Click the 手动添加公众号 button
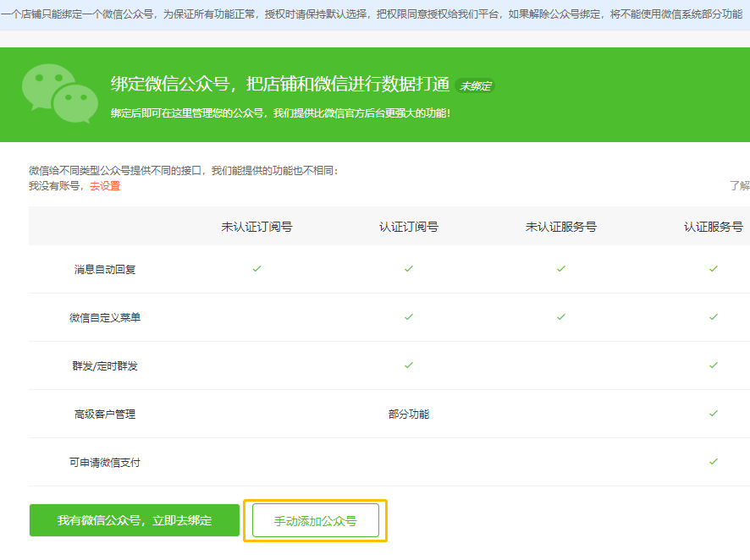 click(x=315, y=521)
